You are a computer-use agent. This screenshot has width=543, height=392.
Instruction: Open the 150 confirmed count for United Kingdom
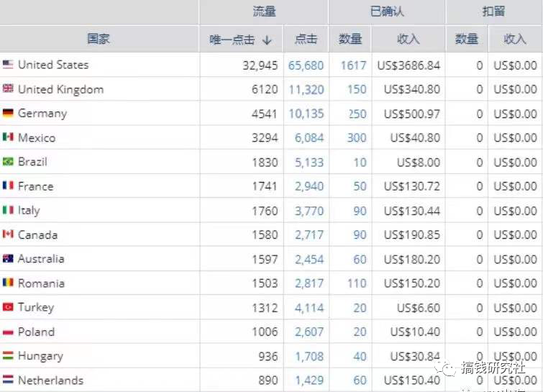pyautogui.click(x=357, y=90)
